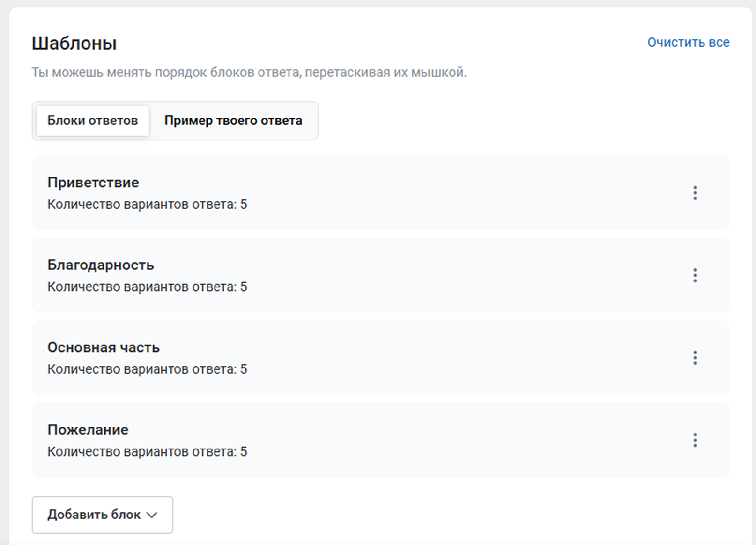Click the variant count under Благодарность
This screenshot has height=545, width=756.
[147, 287]
